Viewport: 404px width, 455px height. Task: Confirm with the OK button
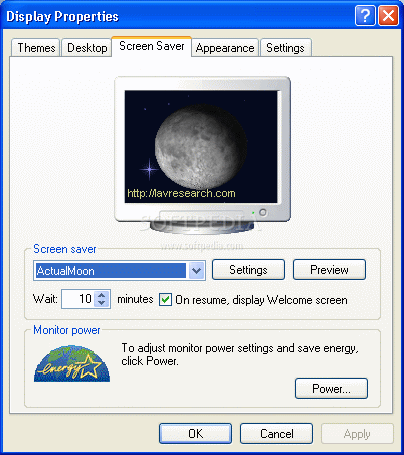click(x=195, y=434)
